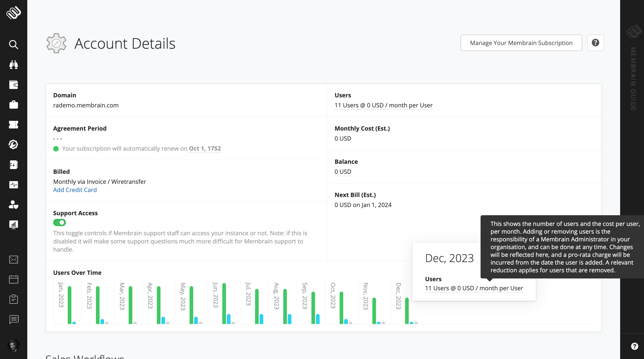The image size is (644, 359).
Task: Click the rademo.membrain.com domain text
Action: point(86,105)
